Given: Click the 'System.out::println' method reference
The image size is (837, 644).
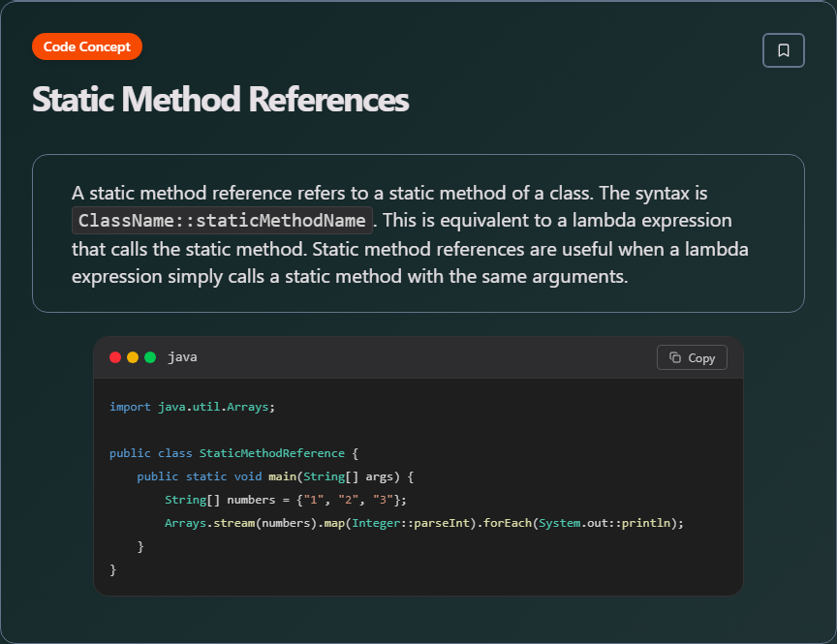Looking at the screenshot, I should tap(604, 523).
